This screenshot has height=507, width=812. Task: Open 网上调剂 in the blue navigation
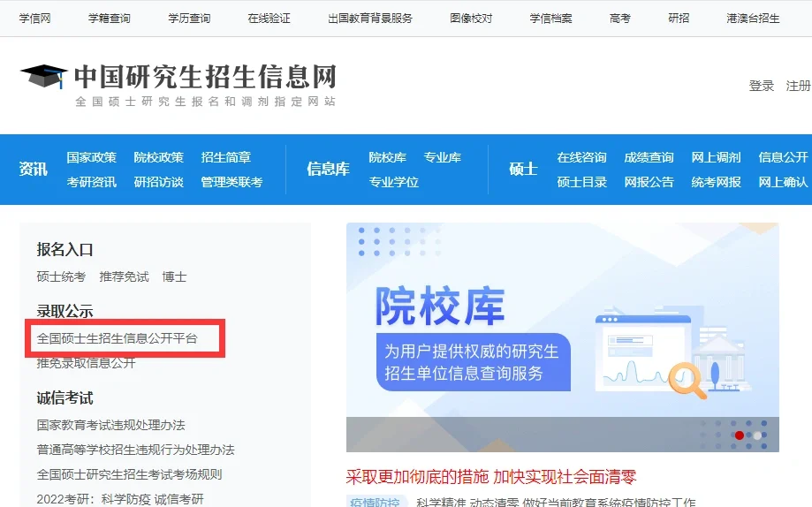click(717, 157)
